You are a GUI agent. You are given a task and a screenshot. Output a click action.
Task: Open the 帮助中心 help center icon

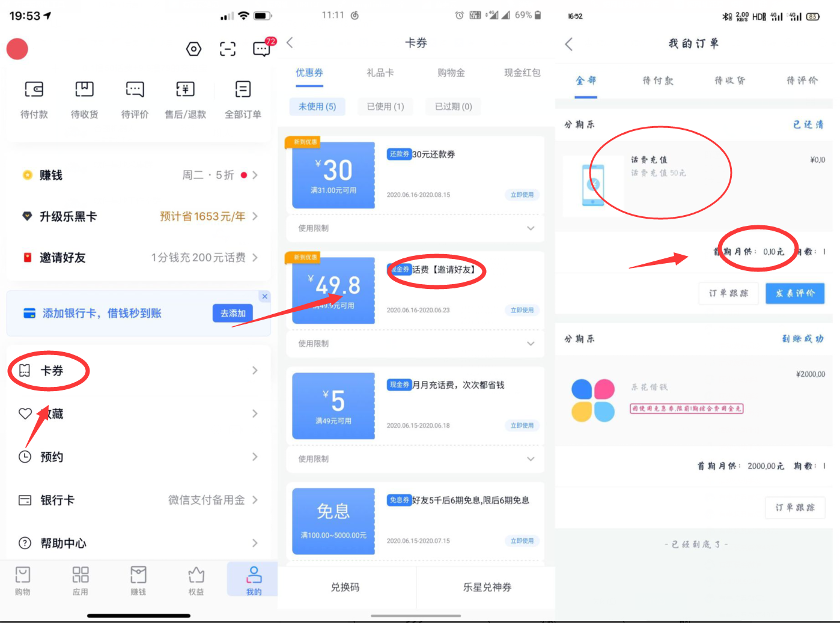click(24, 543)
